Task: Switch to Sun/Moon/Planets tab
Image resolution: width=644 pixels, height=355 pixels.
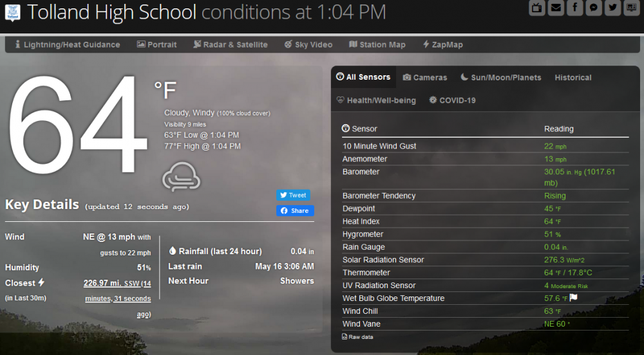Action: pyautogui.click(x=500, y=77)
